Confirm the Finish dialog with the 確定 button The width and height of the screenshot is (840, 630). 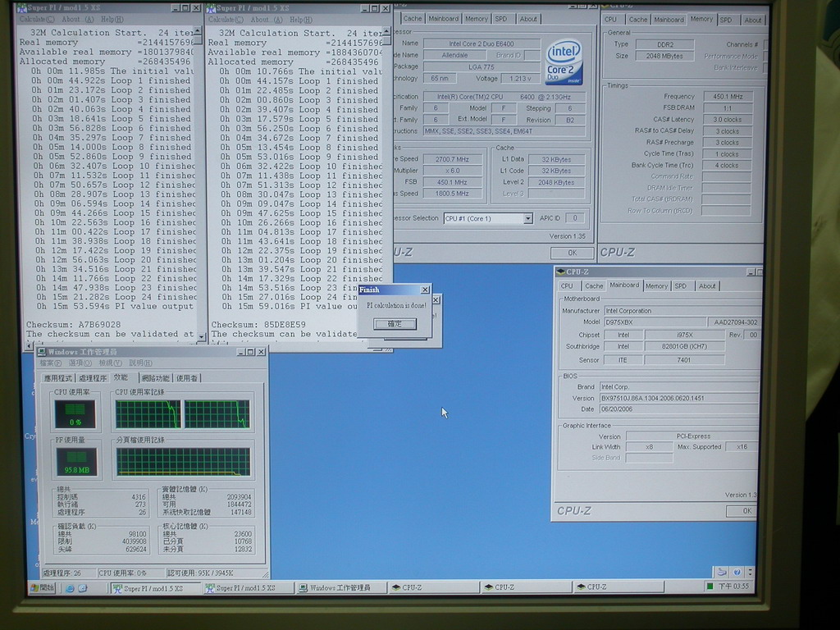click(x=395, y=323)
